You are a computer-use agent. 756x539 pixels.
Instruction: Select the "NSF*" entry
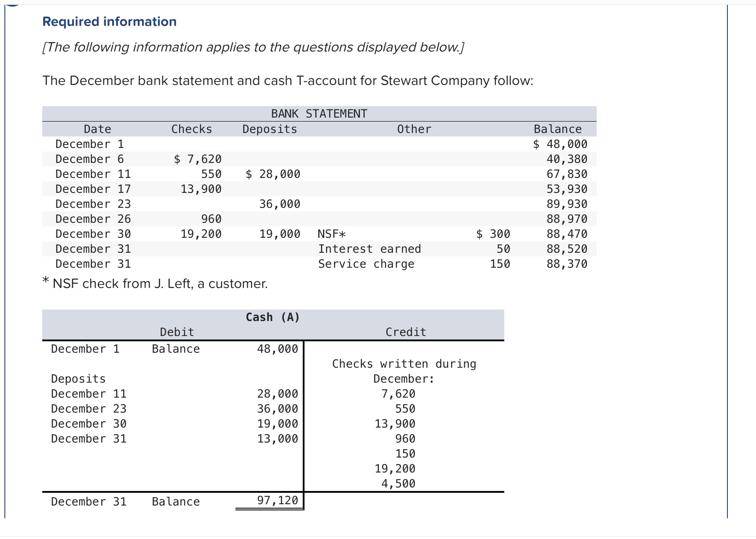tap(332, 234)
